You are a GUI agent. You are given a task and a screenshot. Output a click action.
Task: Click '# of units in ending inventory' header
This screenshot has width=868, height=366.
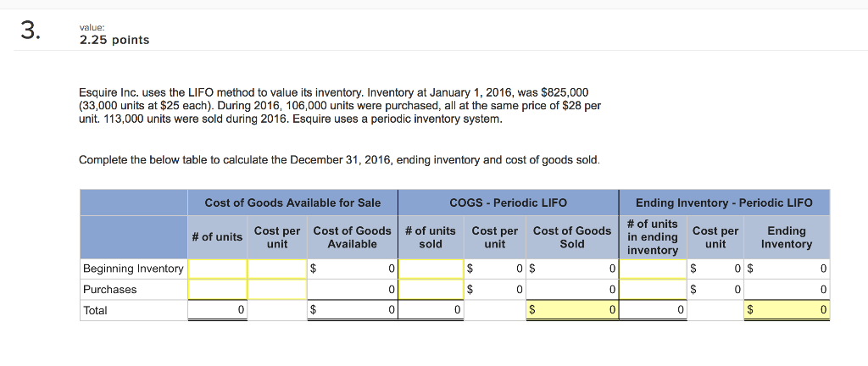tap(654, 237)
